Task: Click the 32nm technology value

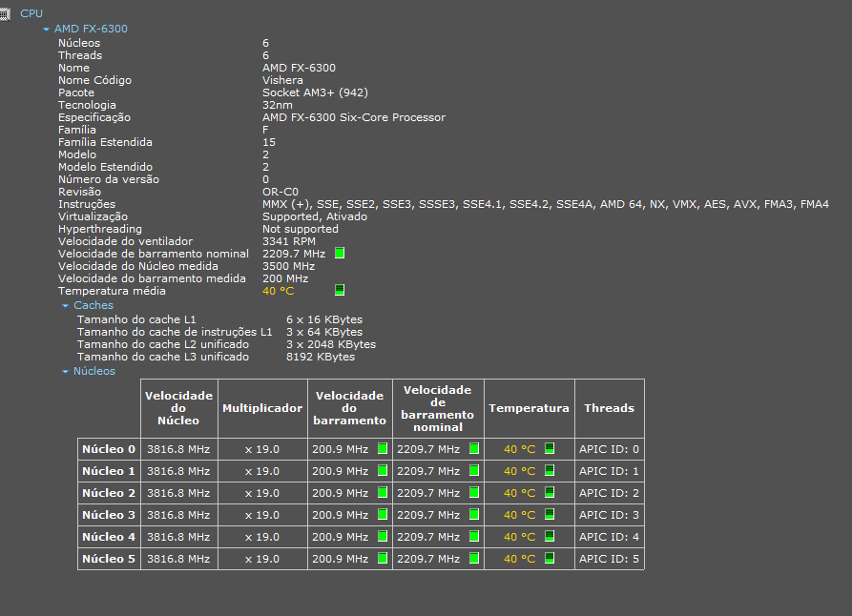Action: pyautogui.click(x=277, y=106)
